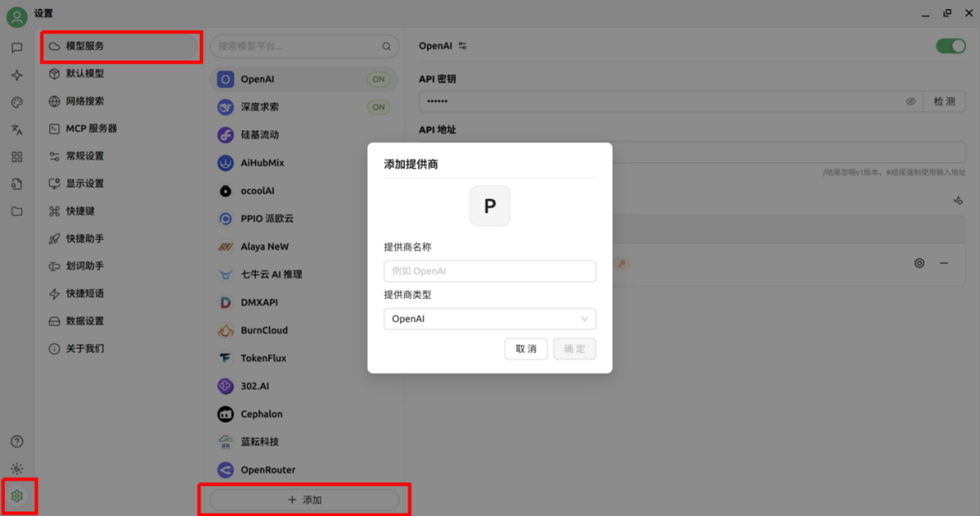Click the BurnCloud provider logo
Viewport: 980px width, 516px height.
[225, 331]
